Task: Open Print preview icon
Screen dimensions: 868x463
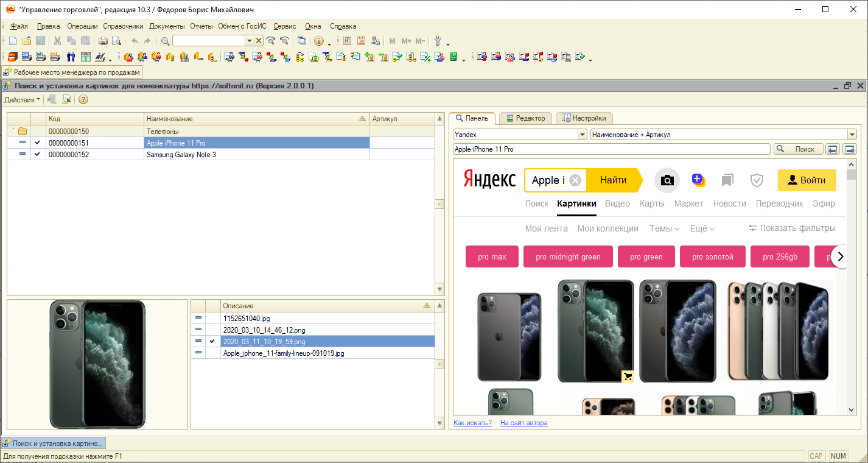Action: (x=116, y=41)
